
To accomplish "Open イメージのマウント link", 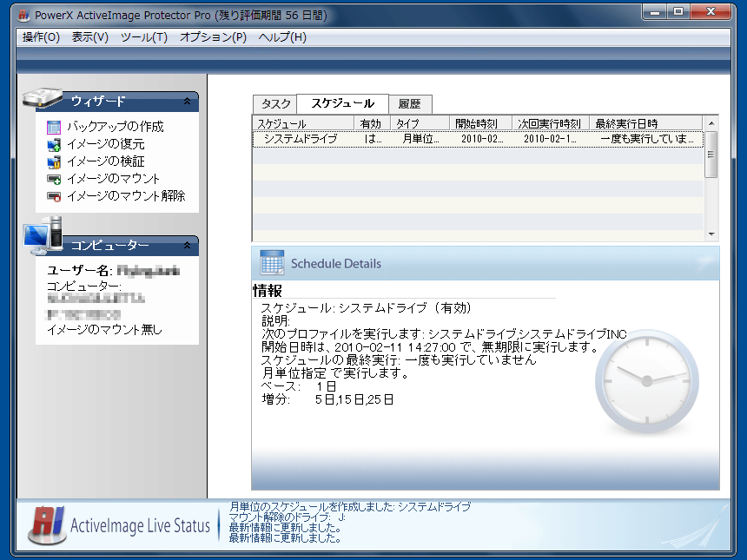I will click(x=114, y=179).
